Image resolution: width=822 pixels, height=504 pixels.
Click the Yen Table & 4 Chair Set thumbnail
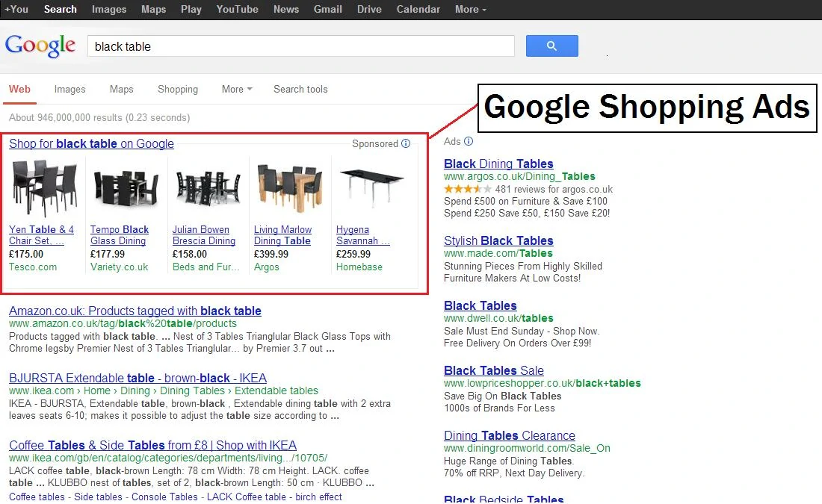click(x=43, y=185)
